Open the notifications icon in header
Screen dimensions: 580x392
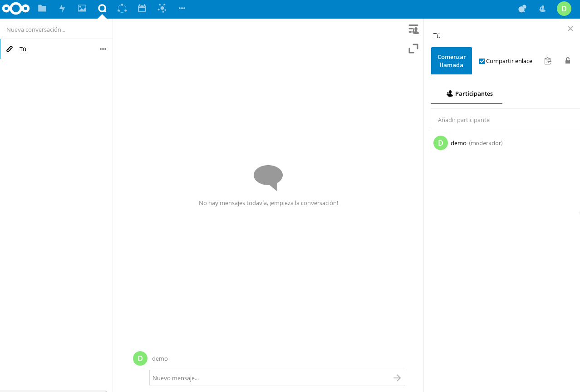pos(522,8)
